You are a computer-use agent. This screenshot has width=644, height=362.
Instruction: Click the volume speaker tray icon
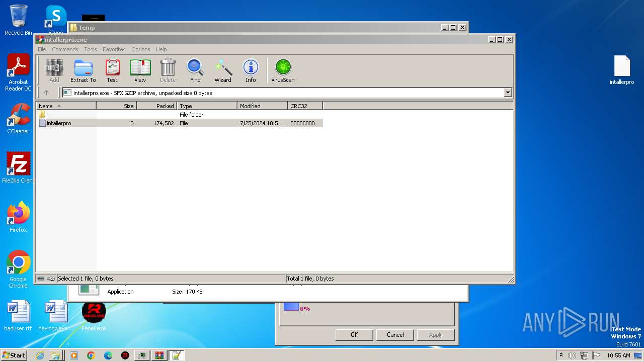point(572,355)
